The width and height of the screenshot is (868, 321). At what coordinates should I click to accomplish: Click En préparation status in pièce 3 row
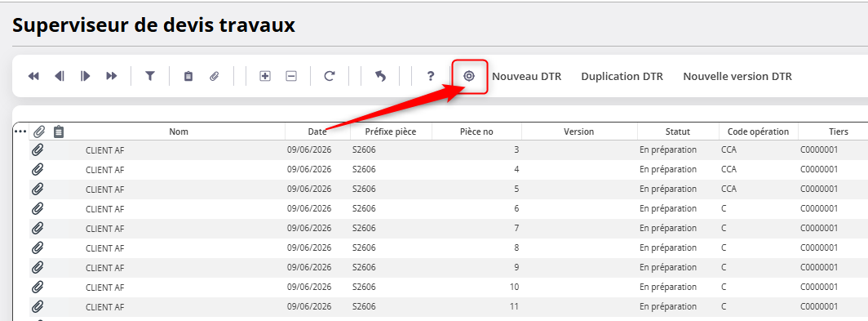point(667,149)
